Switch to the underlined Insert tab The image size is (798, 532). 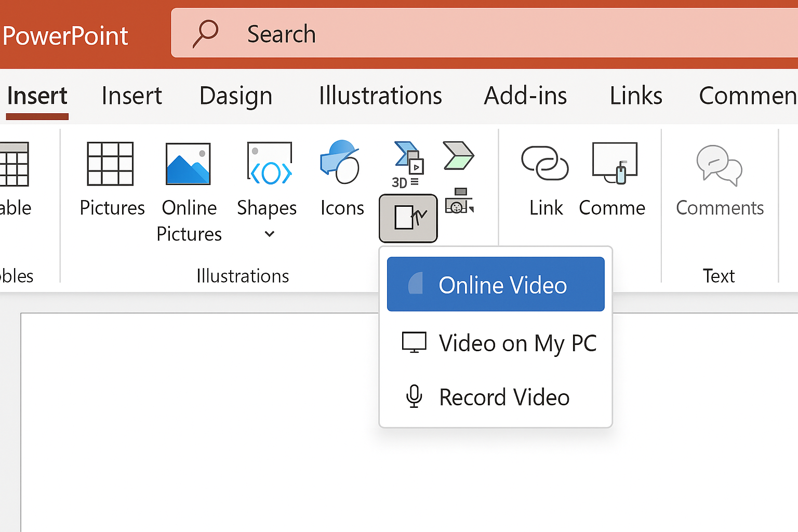click(x=37, y=96)
